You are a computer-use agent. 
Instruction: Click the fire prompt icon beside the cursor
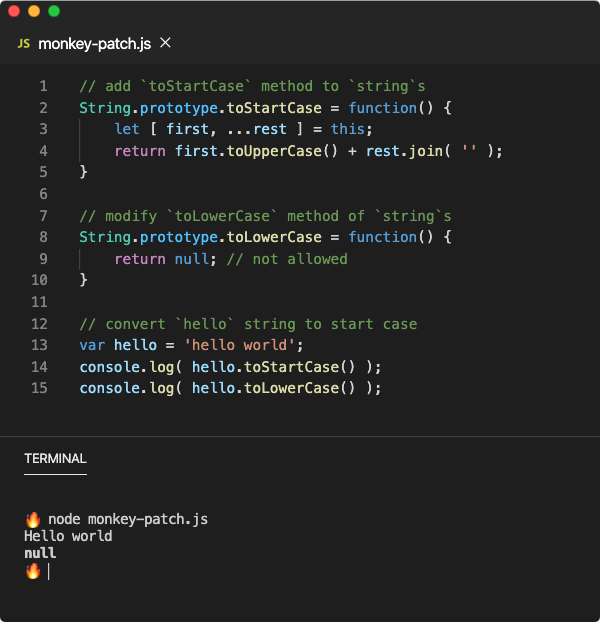pos(33,571)
